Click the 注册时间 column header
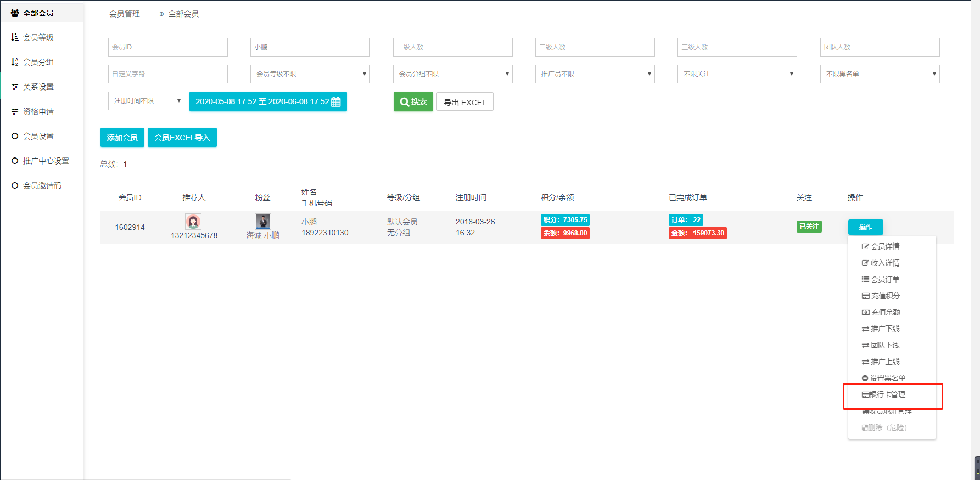This screenshot has height=480, width=980. coord(471,197)
